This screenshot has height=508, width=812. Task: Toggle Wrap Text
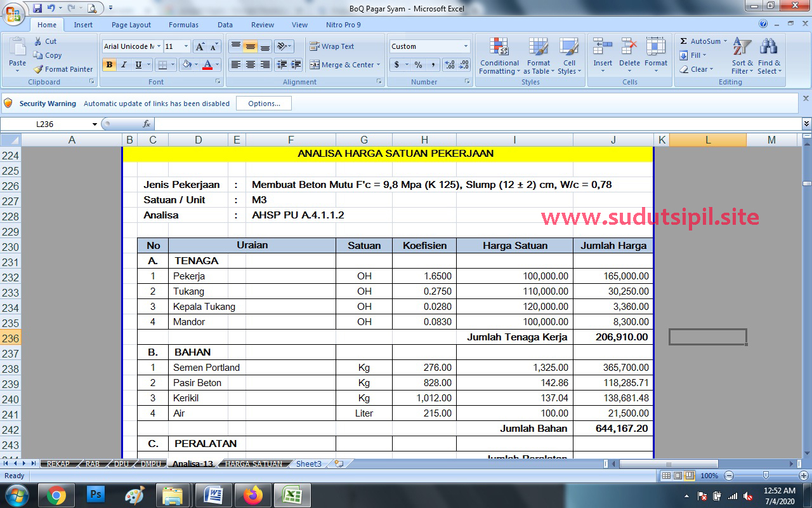tap(332, 46)
